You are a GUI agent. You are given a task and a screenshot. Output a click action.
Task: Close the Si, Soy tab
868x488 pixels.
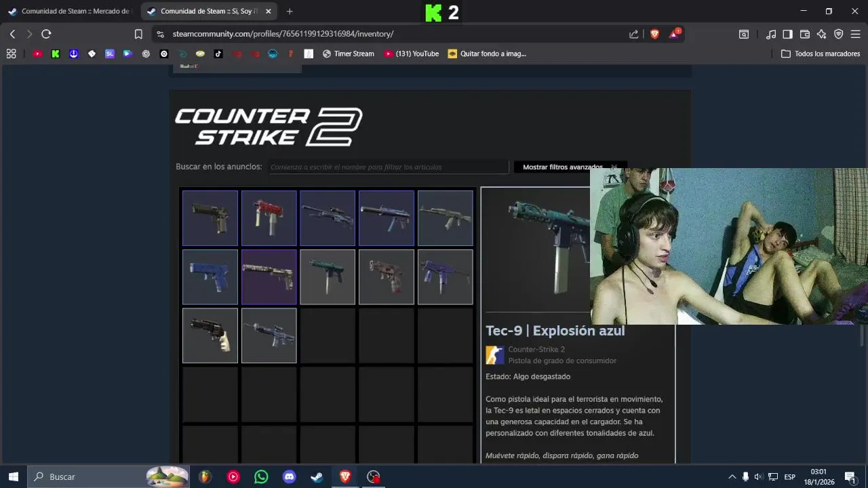pos(269,12)
